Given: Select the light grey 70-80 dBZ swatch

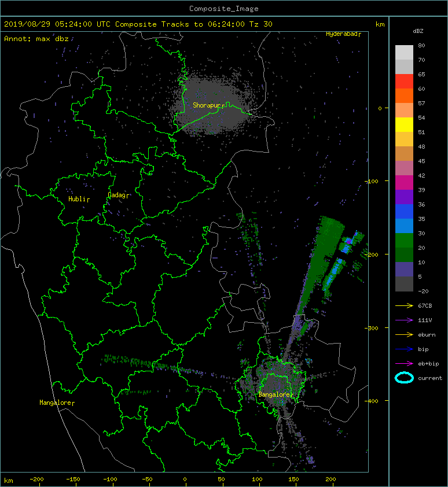Looking at the screenshot, I should click(x=404, y=53).
